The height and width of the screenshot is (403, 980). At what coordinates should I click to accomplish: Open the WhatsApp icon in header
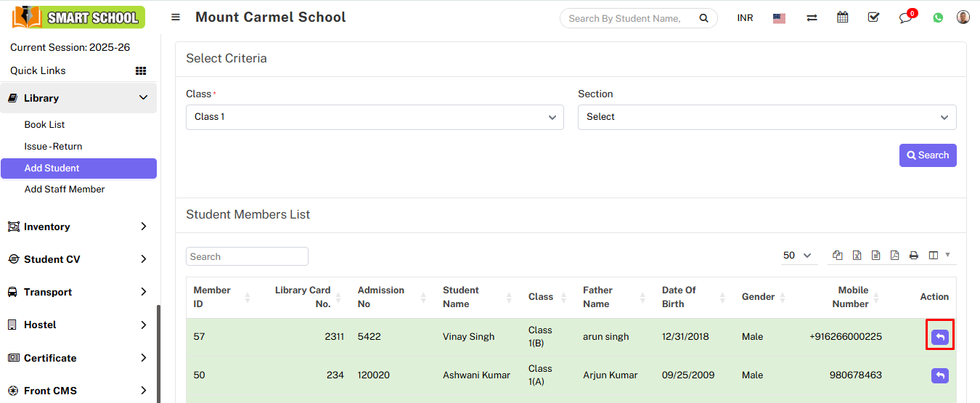click(x=938, y=18)
